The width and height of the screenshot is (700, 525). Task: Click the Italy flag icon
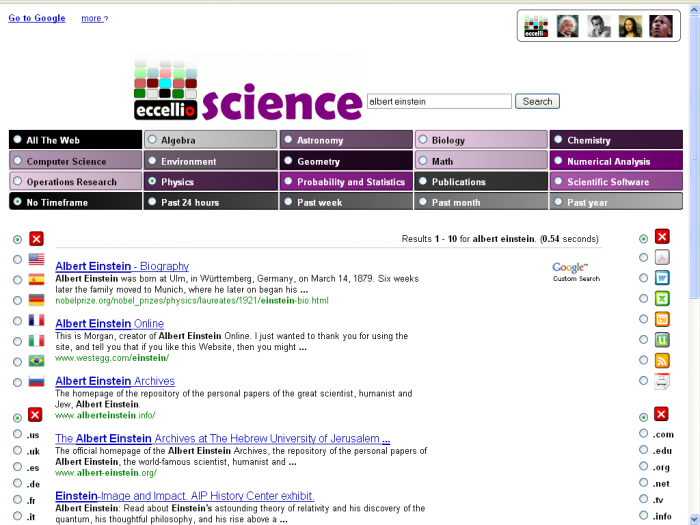coord(36,341)
